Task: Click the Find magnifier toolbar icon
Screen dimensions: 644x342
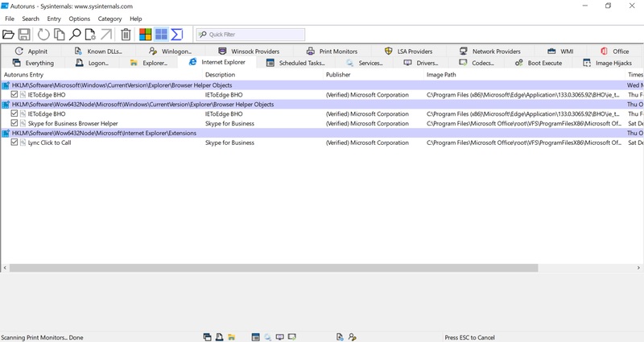Action: [x=75, y=35]
